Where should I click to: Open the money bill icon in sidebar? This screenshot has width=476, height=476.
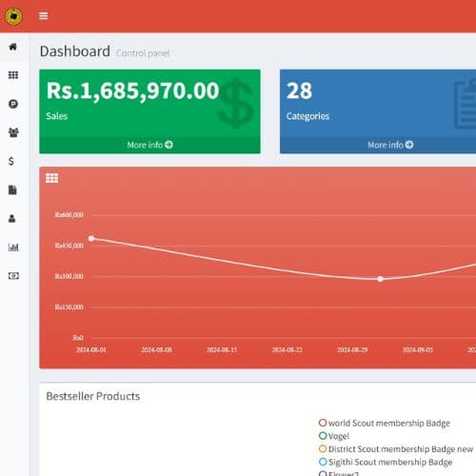point(13,276)
